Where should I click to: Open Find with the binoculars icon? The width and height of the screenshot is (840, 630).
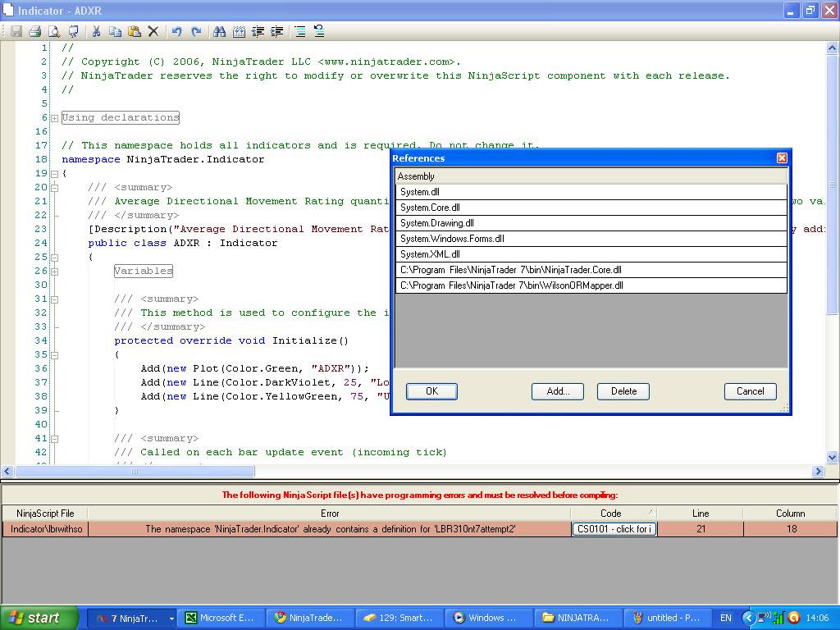point(219,31)
